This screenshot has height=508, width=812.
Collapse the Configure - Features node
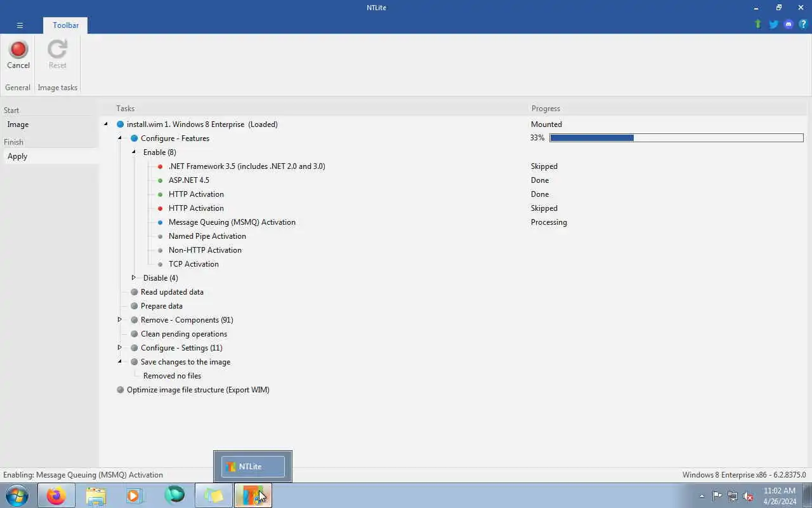click(120, 138)
